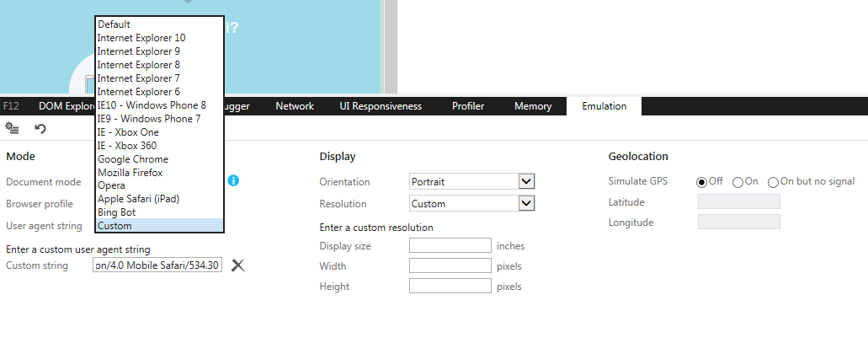Open the Memory tab
This screenshot has width=868, height=343.
[533, 106]
